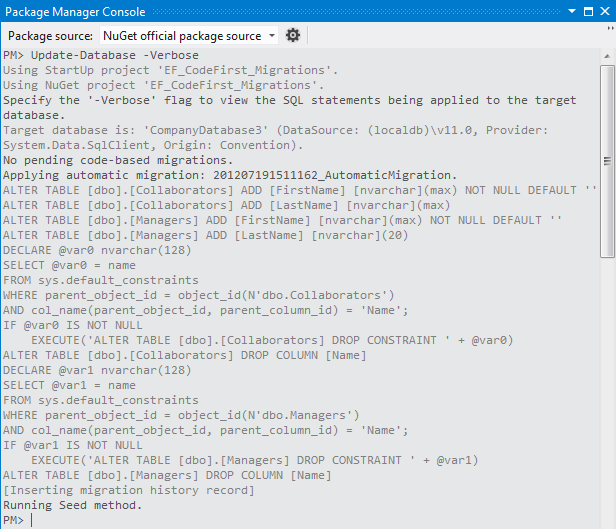
Task: Open the package manager settings gear
Action: [293, 35]
